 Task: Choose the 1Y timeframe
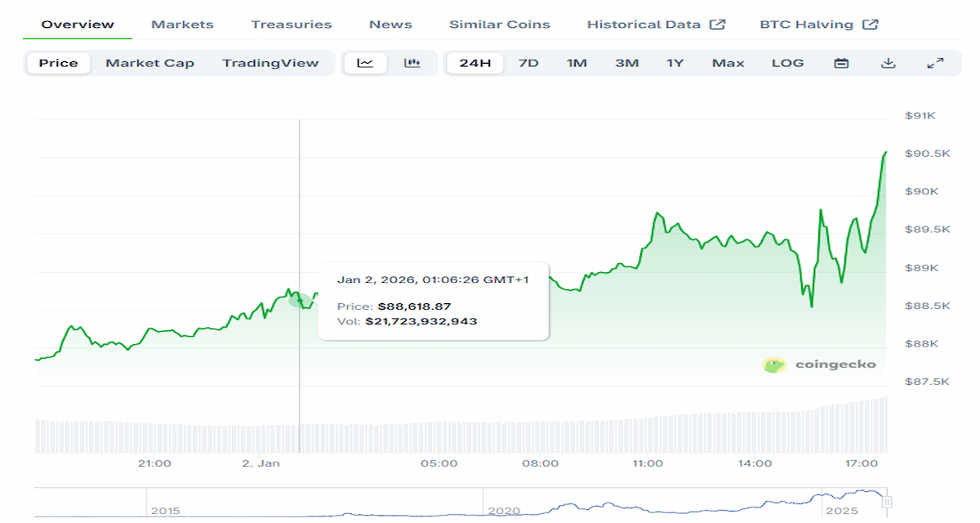click(675, 62)
